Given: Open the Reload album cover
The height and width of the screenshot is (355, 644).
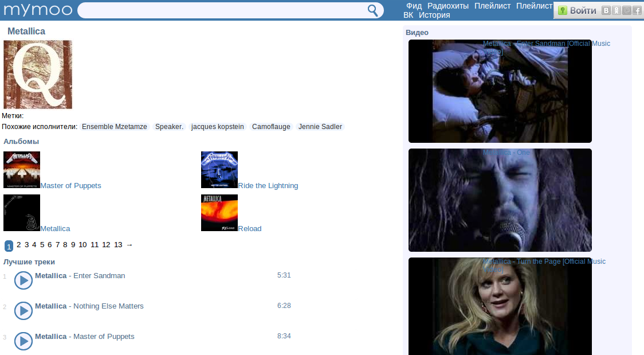Looking at the screenshot, I should point(219,213).
